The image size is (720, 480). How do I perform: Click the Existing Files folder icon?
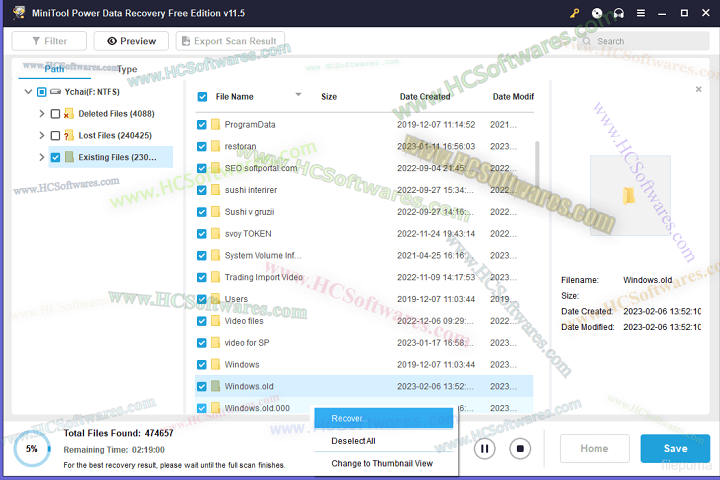[x=69, y=157]
